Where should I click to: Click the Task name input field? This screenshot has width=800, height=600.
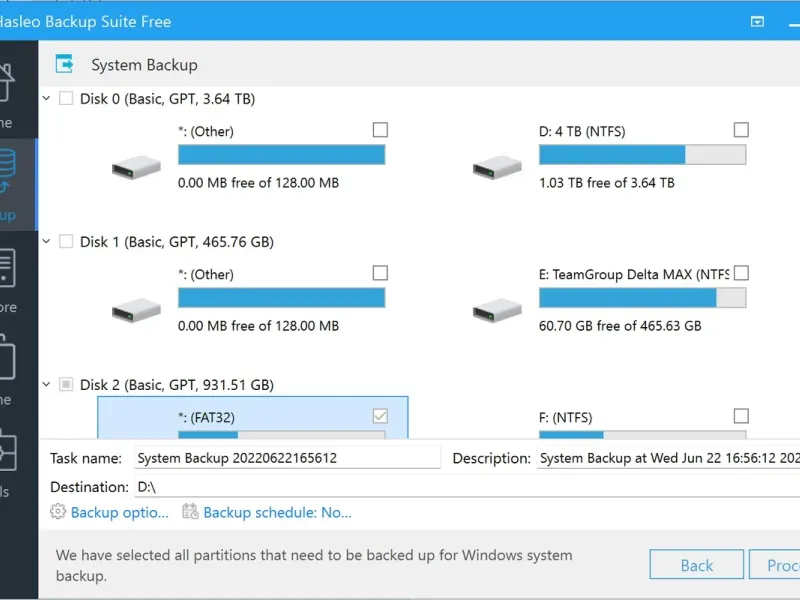[x=287, y=458]
